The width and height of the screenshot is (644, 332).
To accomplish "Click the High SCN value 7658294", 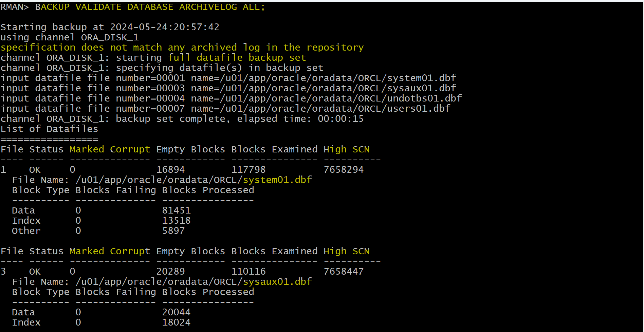I will point(344,170).
